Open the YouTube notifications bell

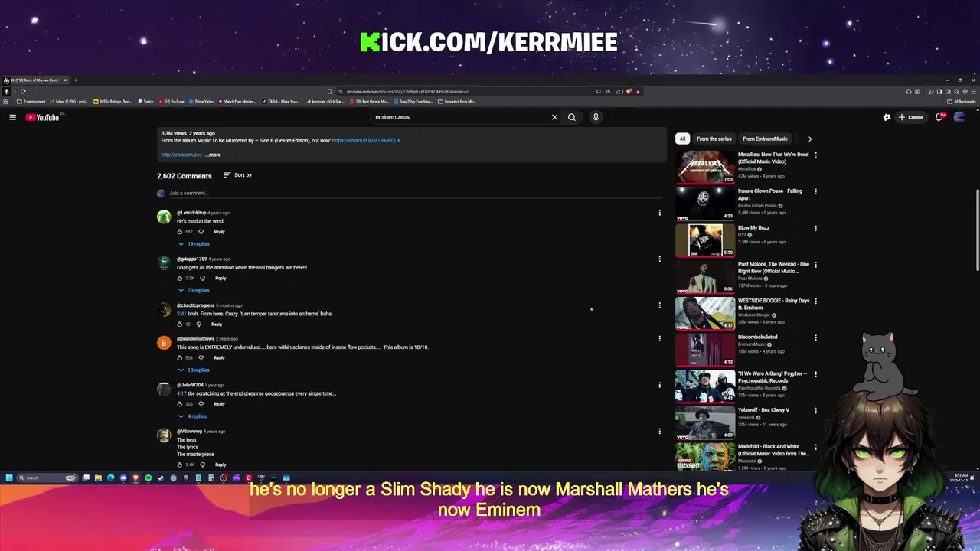click(939, 117)
